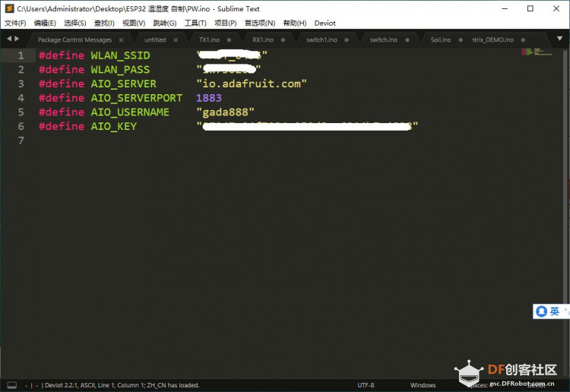Click unsaved dot on Soil.ino tab
The image size is (570, 392).
461,40
